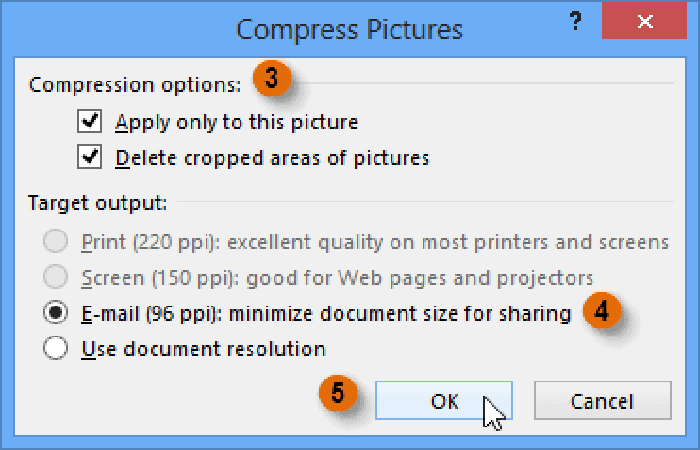Click the question mark Help icon

(x=574, y=22)
